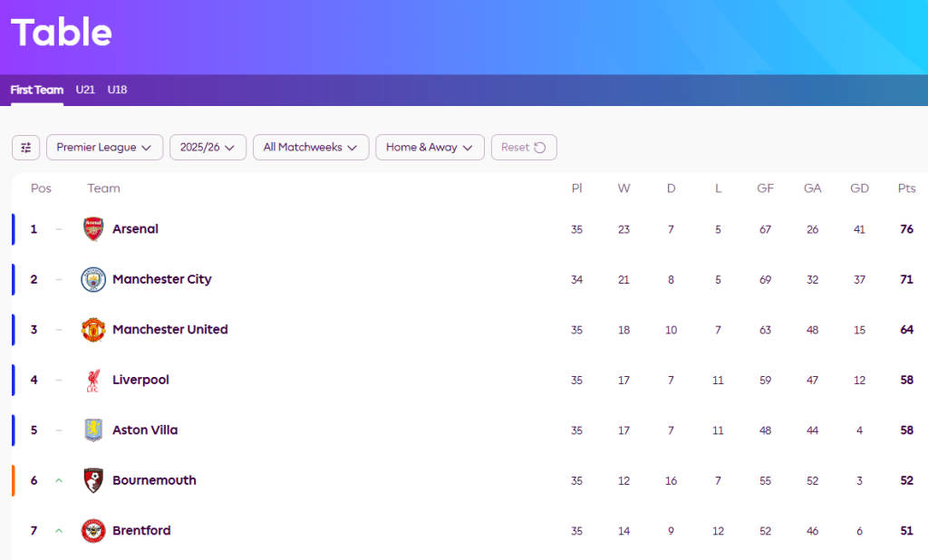This screenshot has height=560, width=928.
Task: Click Arsenal's wins value 23
Action: [x=623, y=229]
